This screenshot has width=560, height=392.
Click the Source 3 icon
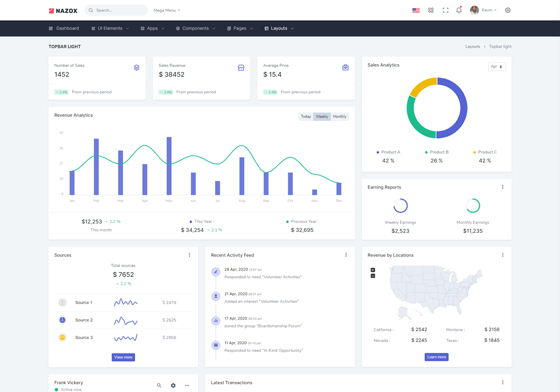pyautogui.click(x=62, y=337)
